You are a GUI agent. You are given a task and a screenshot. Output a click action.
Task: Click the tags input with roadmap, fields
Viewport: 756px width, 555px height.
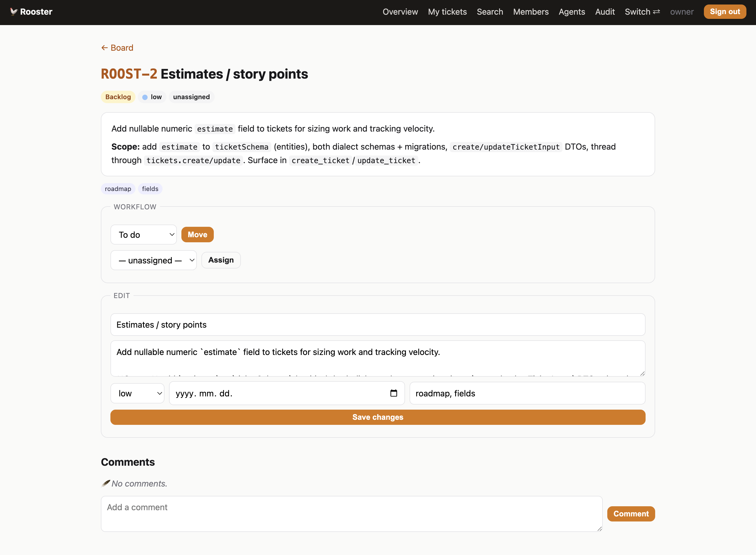click(x=527, y=393)
